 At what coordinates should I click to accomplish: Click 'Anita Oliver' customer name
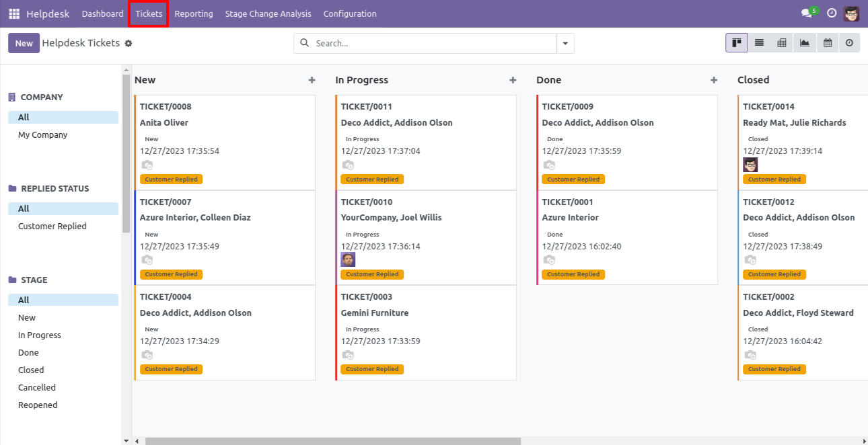pos(164,123)
